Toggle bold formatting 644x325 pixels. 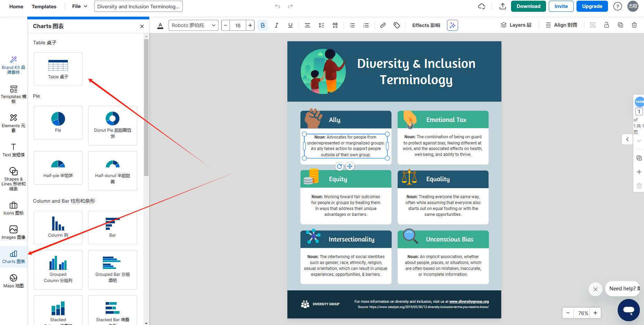(x=263, y=25)
